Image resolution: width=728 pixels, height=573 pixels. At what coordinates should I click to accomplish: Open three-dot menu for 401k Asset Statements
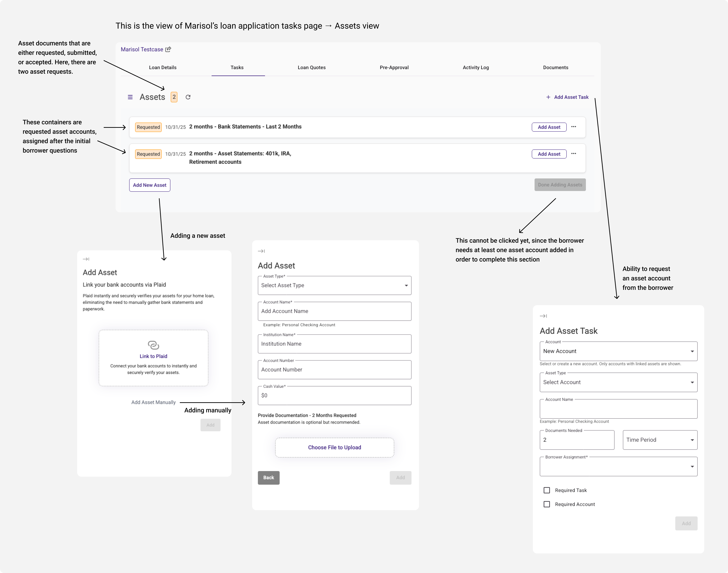pos(574,154)
